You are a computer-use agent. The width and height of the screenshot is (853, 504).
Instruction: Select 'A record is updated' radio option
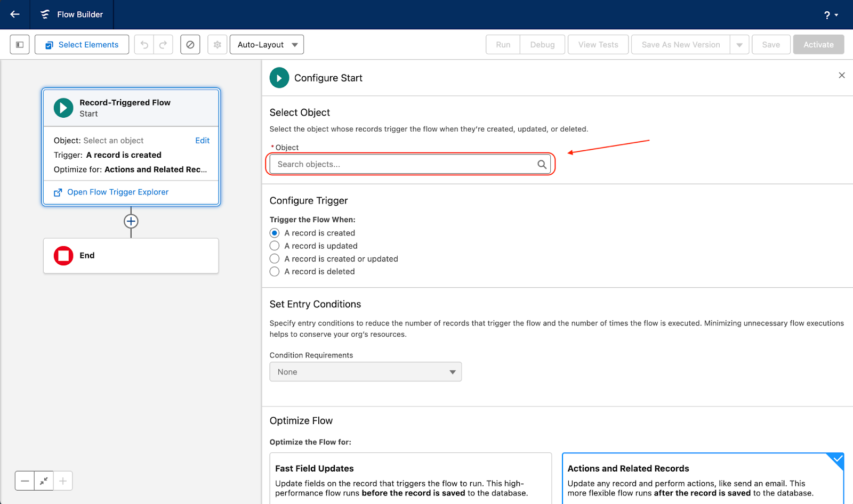pos(275,246)
